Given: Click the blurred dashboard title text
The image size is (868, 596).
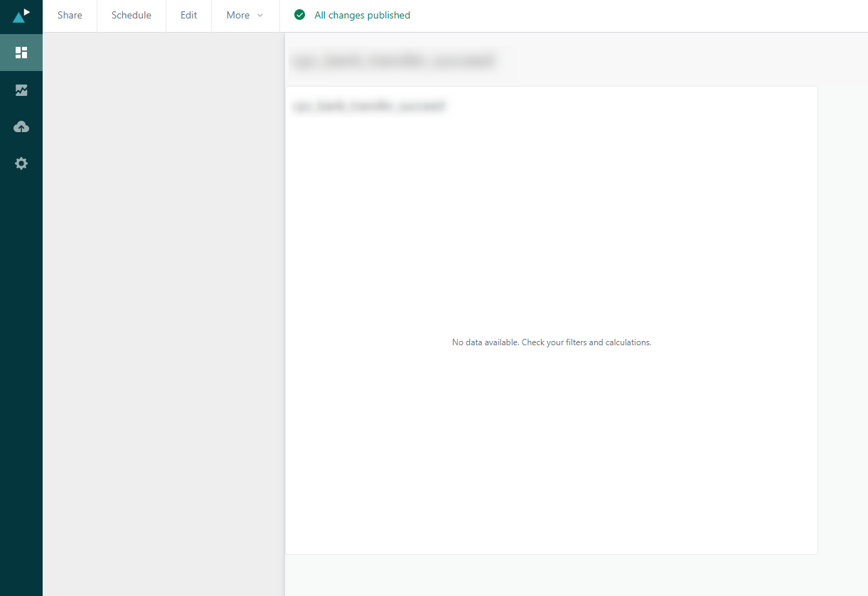Looking at the screenshot, I should tap(395, 60).
